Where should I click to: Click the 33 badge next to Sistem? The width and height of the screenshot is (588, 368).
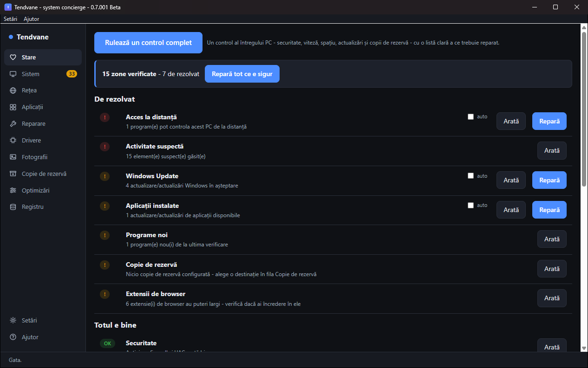point(72,74)
